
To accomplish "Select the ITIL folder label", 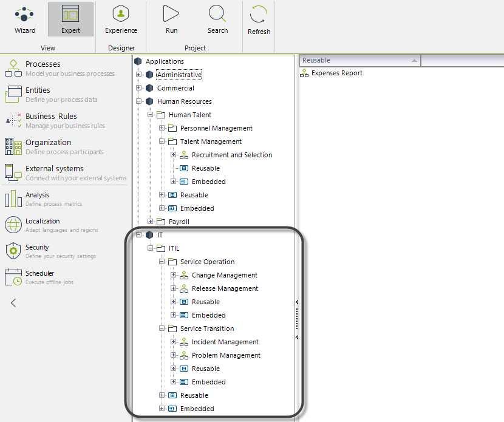I will (174, 248).
